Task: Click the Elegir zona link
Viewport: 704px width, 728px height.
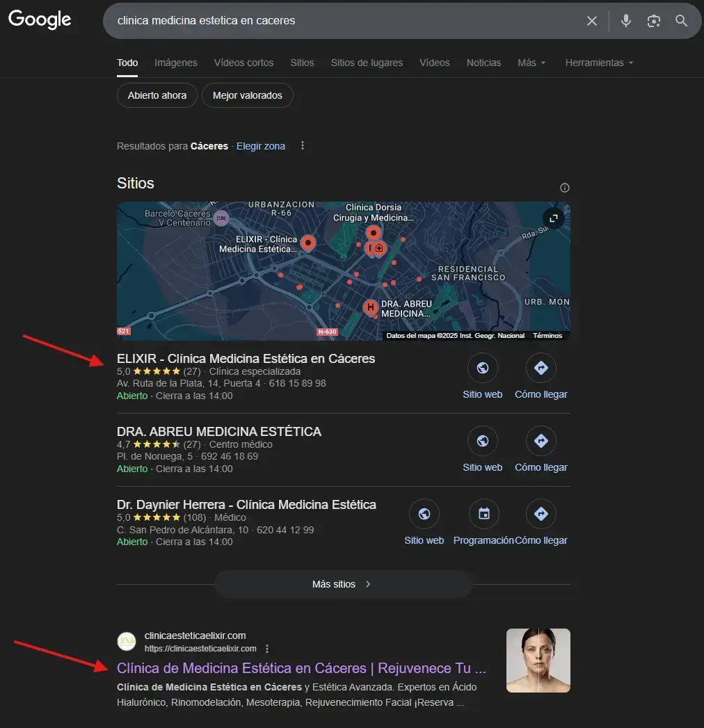Action: [x=261, y=146]
